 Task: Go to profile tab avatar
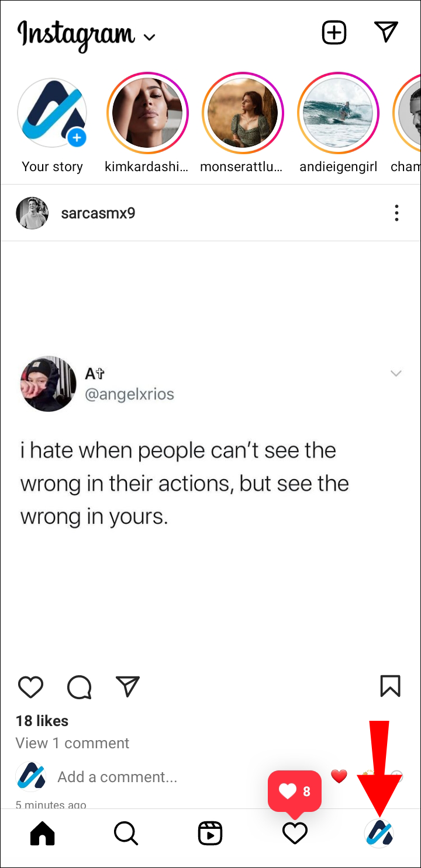[379, 834]
